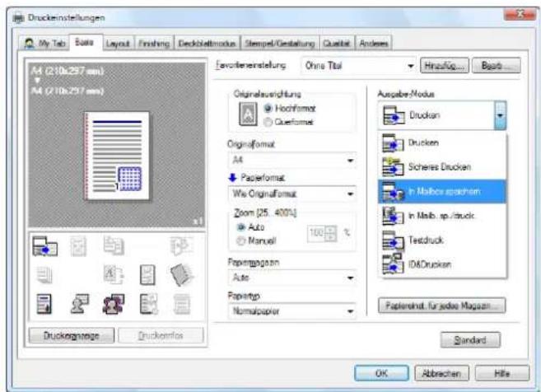541x392 pixels.
Task: Click the zoom value spinner arrows
Action: [331, 233]
